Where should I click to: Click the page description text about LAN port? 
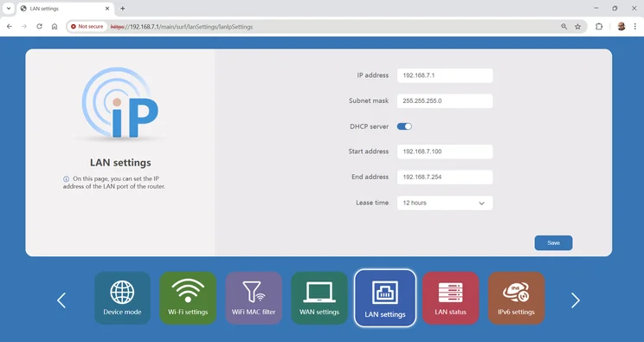(x=114, y=183)
